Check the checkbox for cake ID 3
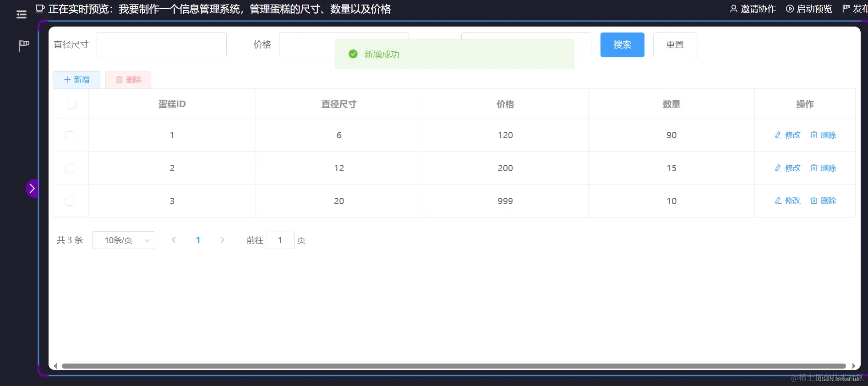 click(70, 201)
